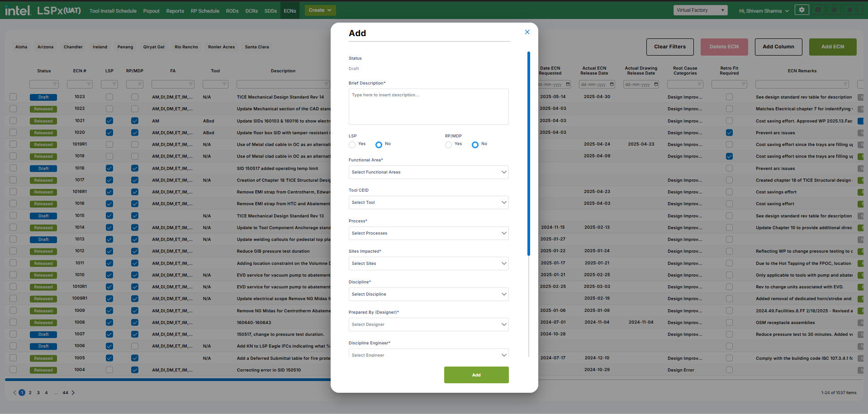The height and width of the screenshot is (414, 868).
Task: Tick the row checkbox for ECN 1023
Action: point(13,97)
